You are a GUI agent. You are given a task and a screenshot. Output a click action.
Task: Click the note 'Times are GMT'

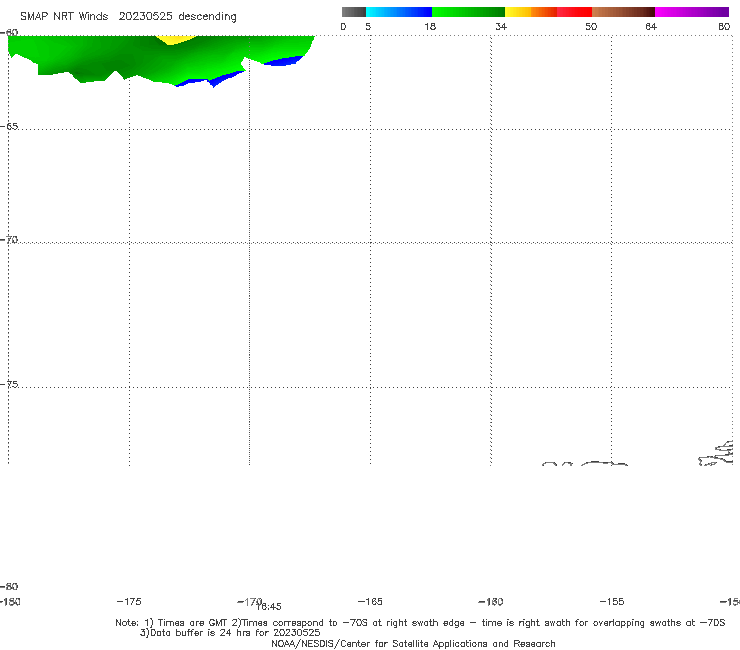pyautogui.click(x=193, y=623)
